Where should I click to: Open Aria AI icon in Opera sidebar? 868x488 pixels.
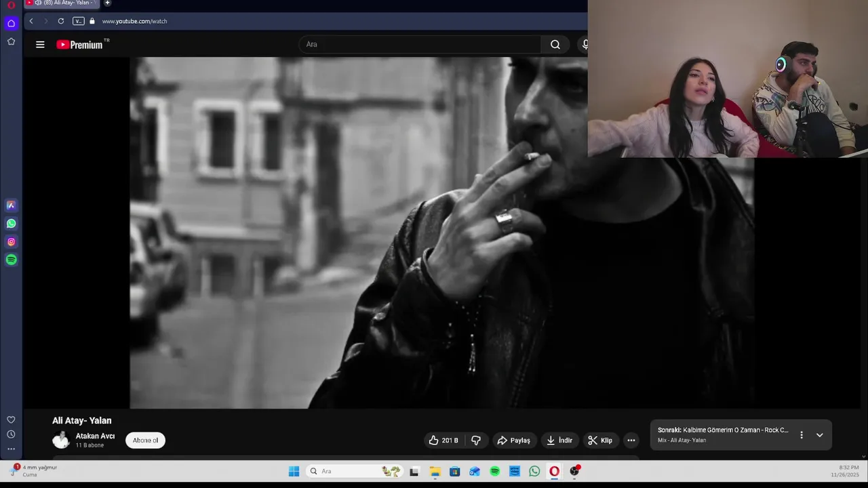(11, 205)
